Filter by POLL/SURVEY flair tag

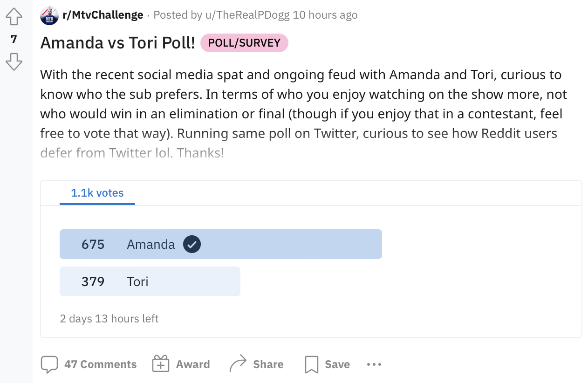(x=244, y=43)
